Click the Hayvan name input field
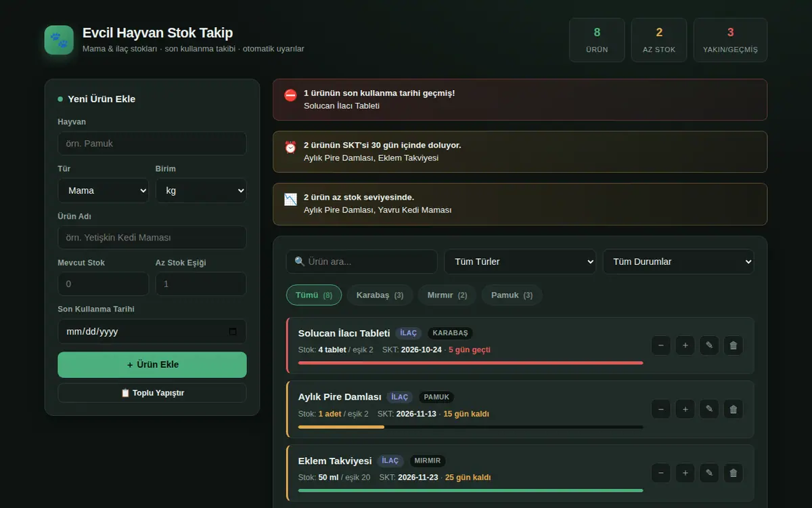The height and width of the screenshot is (508, 812). (x=152, y=144)
